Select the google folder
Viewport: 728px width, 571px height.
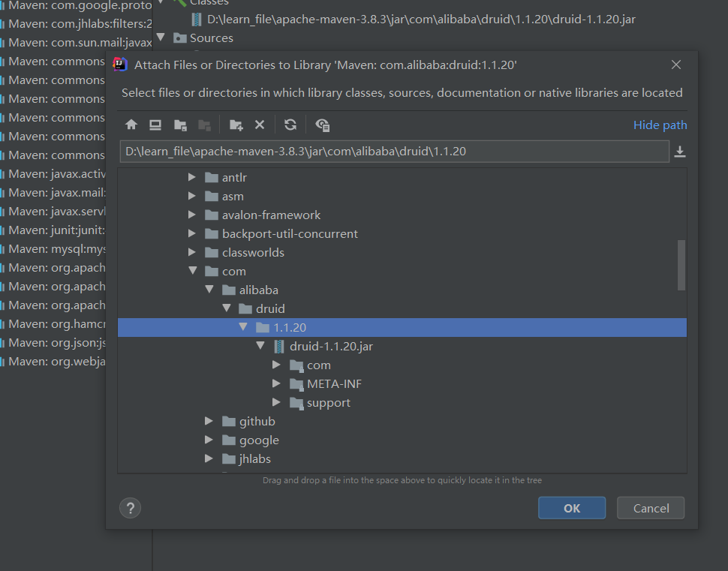click(x=259, y=440)
